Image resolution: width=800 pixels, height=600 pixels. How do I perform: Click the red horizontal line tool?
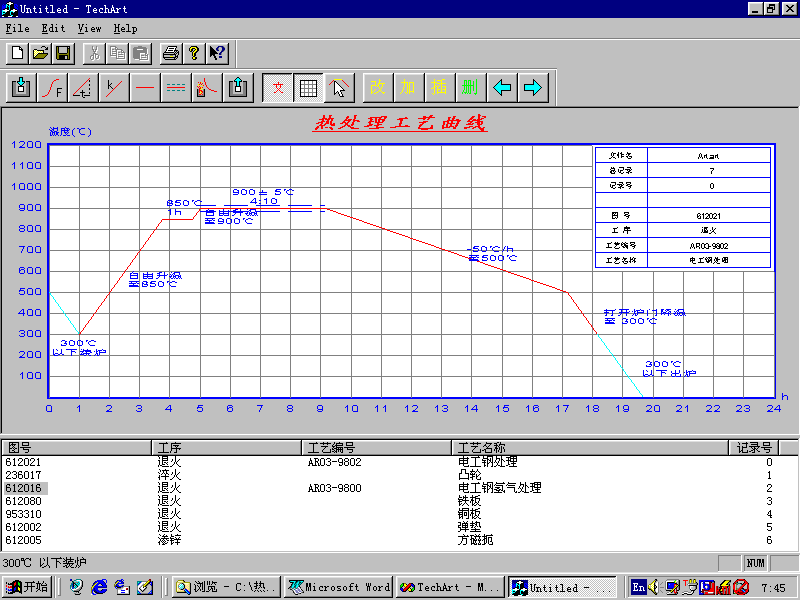[x=146, y=87]
